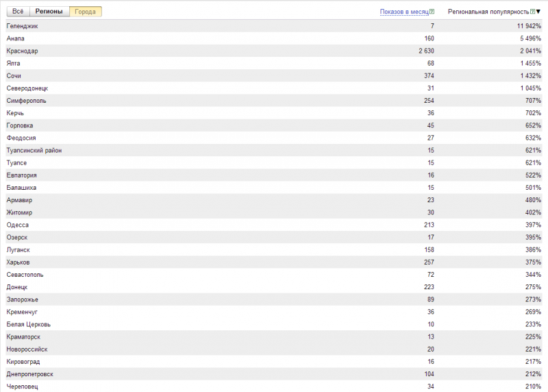548x392 pixels.
Task: Select the Севастополь row
Action: pos(27,275)
